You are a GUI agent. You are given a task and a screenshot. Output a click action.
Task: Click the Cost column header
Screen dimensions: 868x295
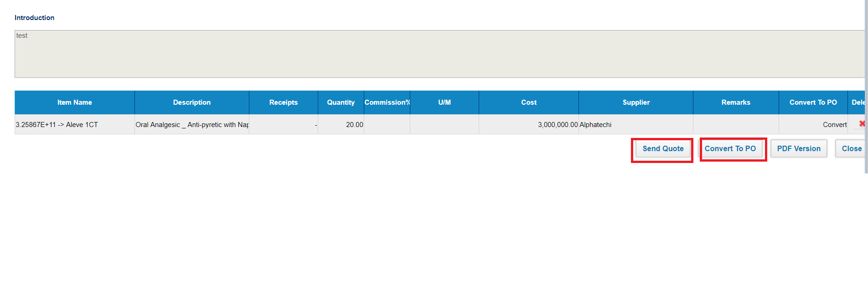point(529,102)
